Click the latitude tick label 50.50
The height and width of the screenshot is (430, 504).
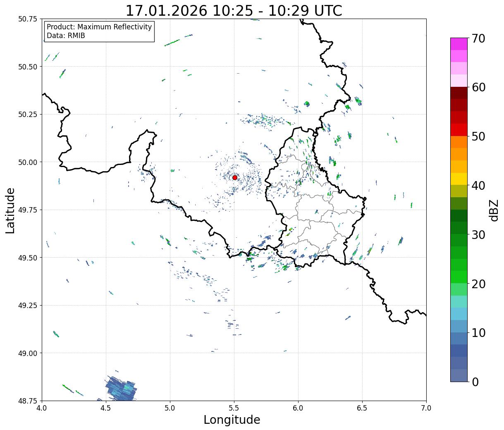[28, 67]
